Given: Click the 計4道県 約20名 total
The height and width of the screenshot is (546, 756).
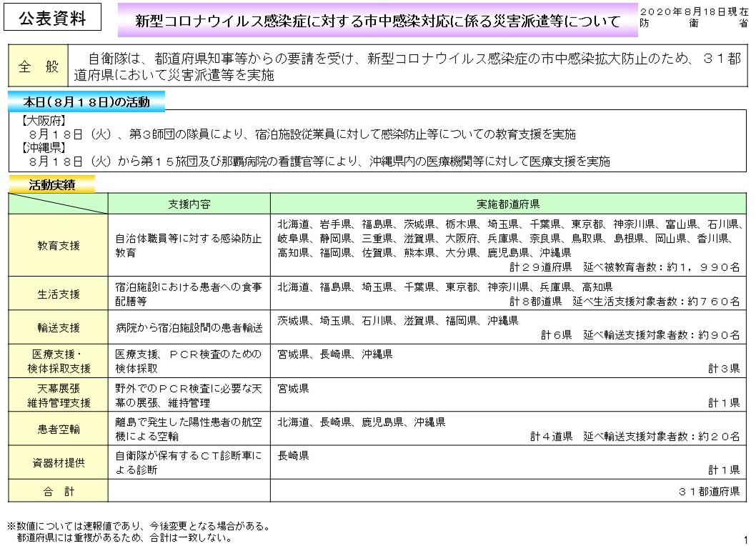Looking at the screenshot, I should pyautogui.click(x=635, y=436).
